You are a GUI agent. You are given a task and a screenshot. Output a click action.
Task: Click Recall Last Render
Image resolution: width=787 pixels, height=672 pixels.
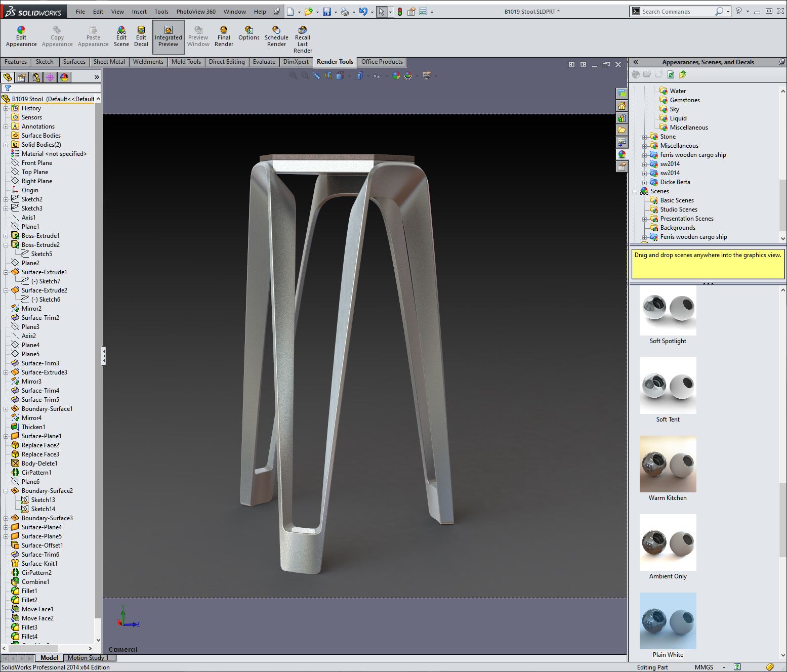(x=303, y=39)
